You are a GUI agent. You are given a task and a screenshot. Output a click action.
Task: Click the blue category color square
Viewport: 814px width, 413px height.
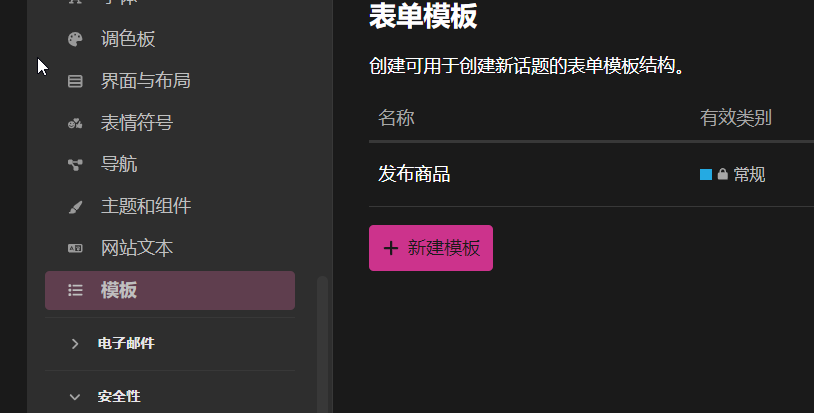[x=706, y=174]
